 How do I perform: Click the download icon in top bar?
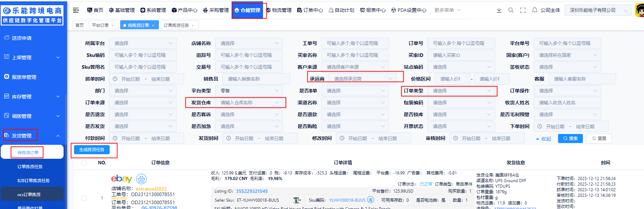[x=499, y=10]
